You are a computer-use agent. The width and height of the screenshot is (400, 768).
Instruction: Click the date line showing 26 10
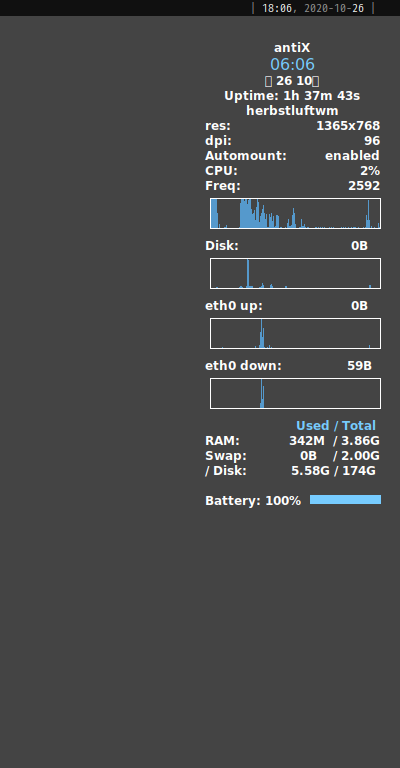coord(292,81)
